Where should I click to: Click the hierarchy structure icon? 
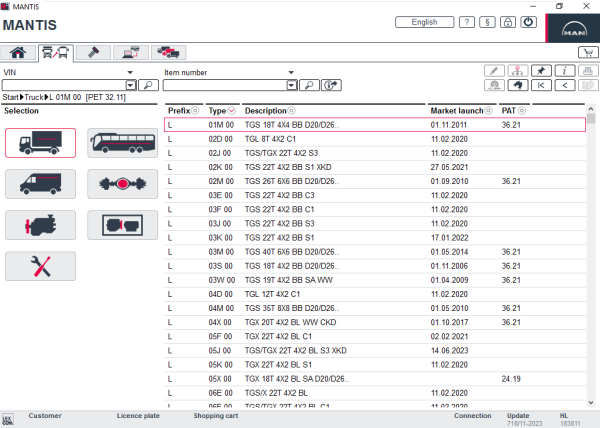tap(518, 71)
